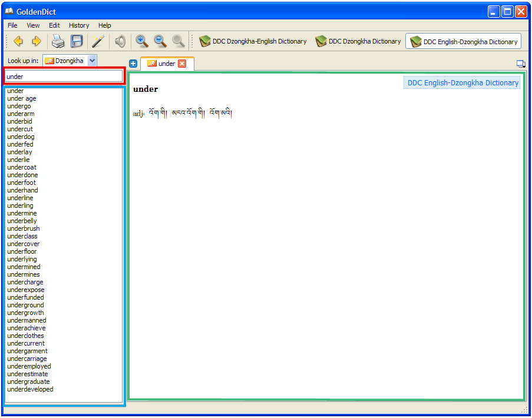Click the search input containing 'under'
This screenshot has height=418, width=532.
(64, 76)
